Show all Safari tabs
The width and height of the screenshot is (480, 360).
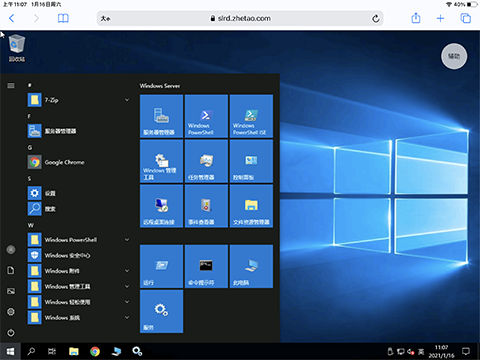pos(465,18)
